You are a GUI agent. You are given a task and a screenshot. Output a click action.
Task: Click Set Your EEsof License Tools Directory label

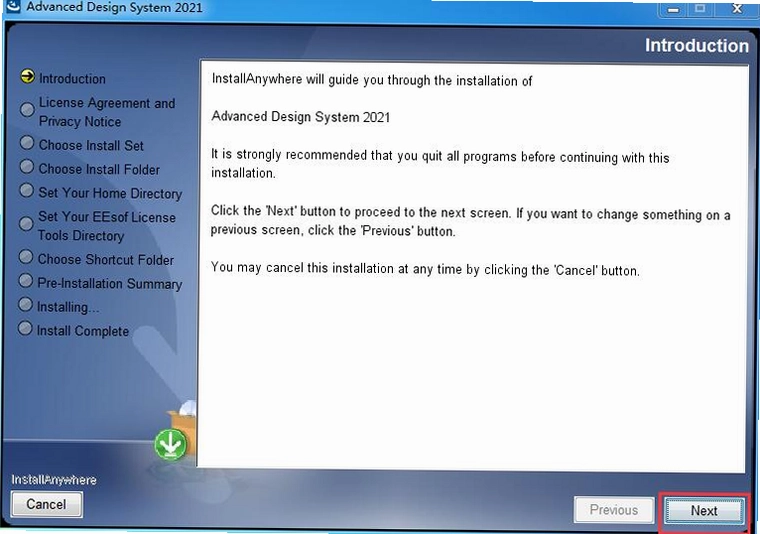point(107,226)
